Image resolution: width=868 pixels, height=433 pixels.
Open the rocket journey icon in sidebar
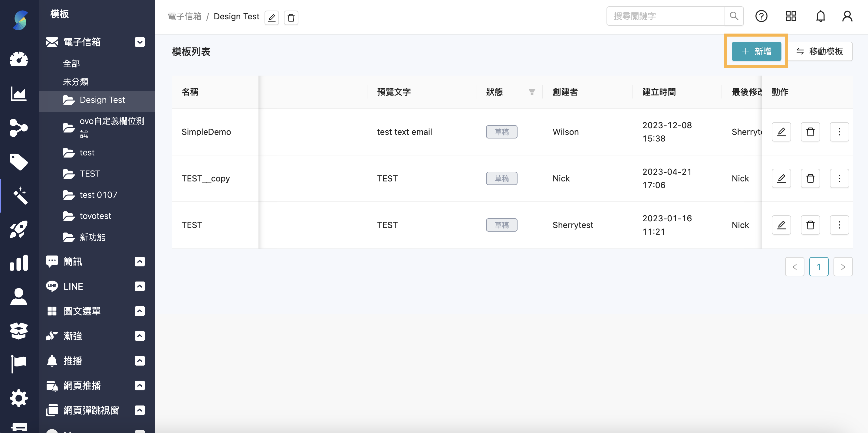18,229
